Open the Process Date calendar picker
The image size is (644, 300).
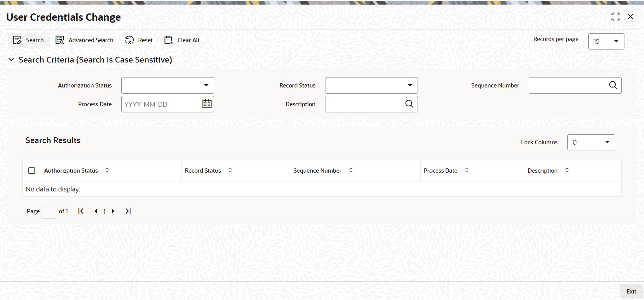pos(207,104)
